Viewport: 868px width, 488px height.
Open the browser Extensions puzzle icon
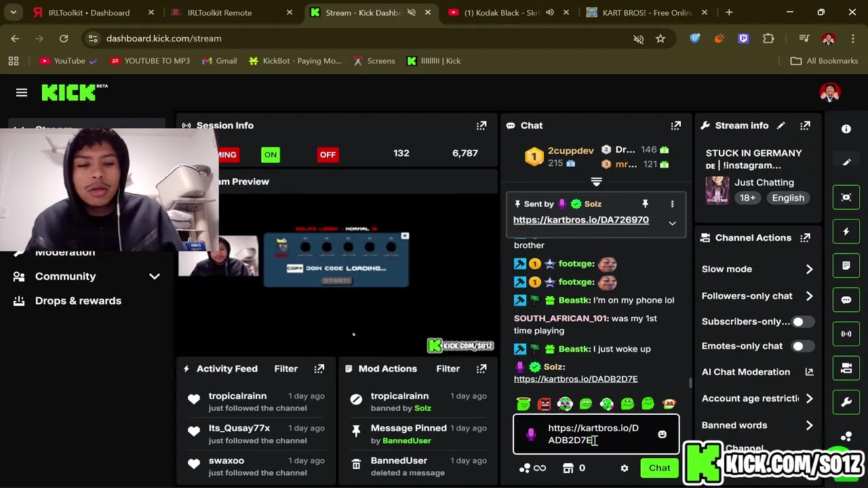[x=768, y=39]
